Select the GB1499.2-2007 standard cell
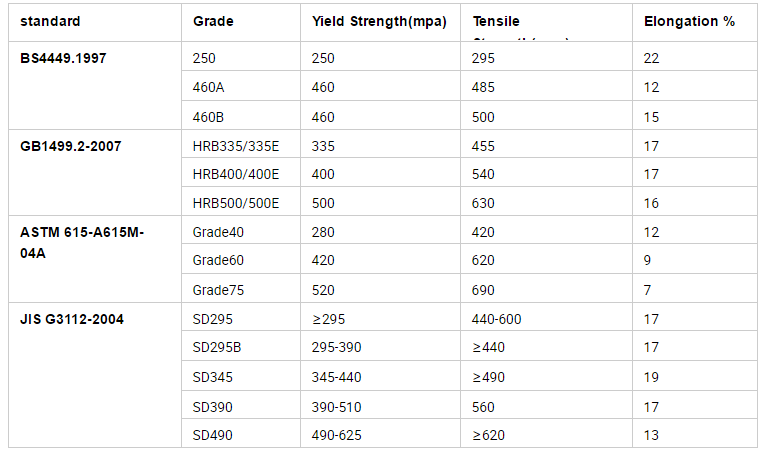763x466 pixels. [x=95, y=173]
